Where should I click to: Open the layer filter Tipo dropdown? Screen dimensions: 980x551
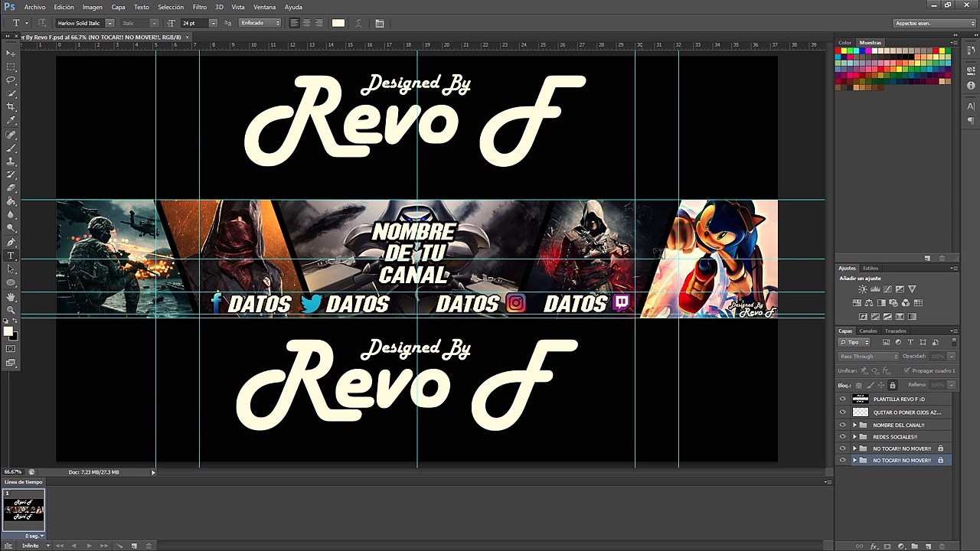(x=854, y=342)
